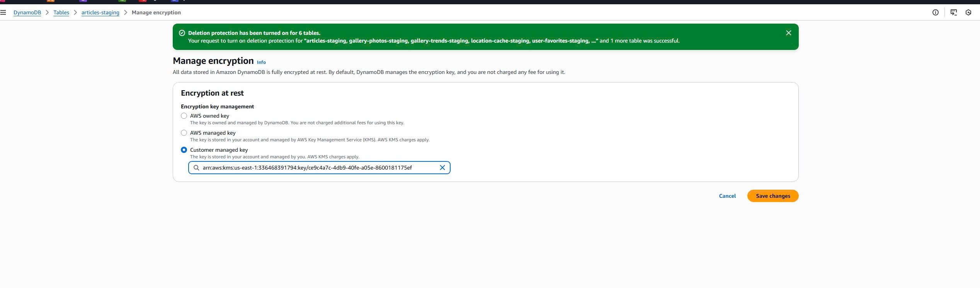Clear the KMS key ARN field
This screenshot has height=288, width=980.
[442, 168]
